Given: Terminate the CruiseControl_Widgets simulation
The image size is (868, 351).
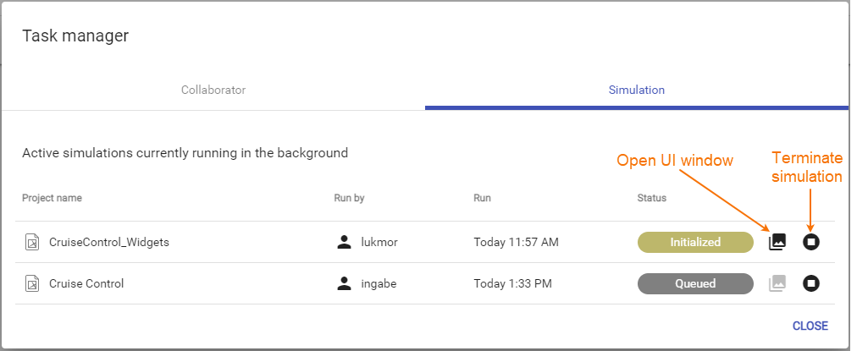Looking at the screenshot, I should pyautogui.click(x=811, y=242).
